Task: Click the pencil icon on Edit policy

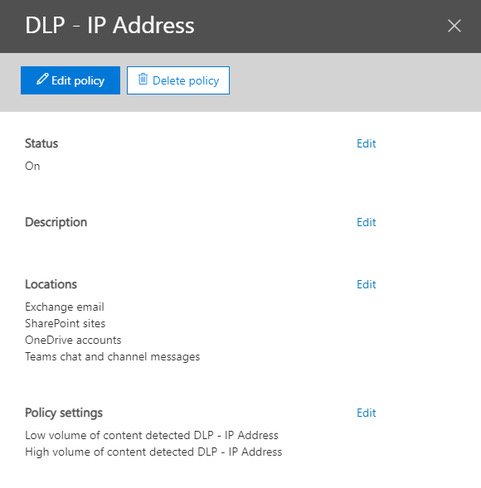Action: point(42,79)
